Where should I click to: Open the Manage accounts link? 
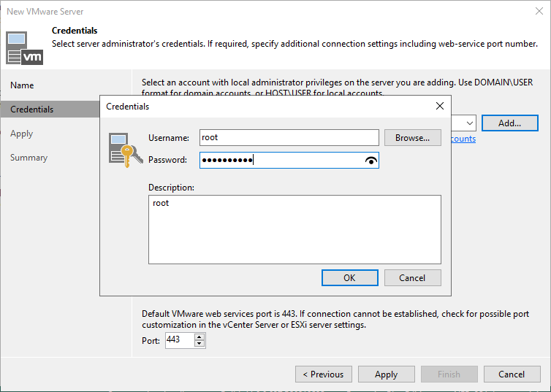pos(463,139)
